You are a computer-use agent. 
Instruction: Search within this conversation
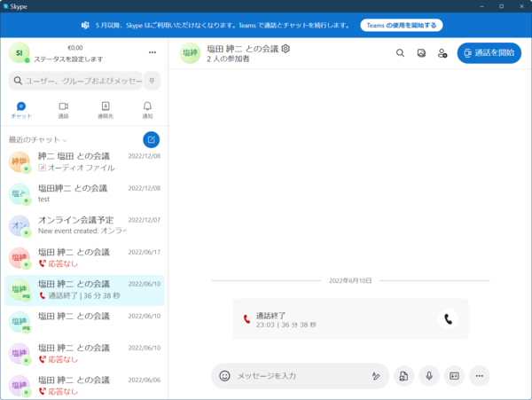pyautogui.click(x=400, y=53)
